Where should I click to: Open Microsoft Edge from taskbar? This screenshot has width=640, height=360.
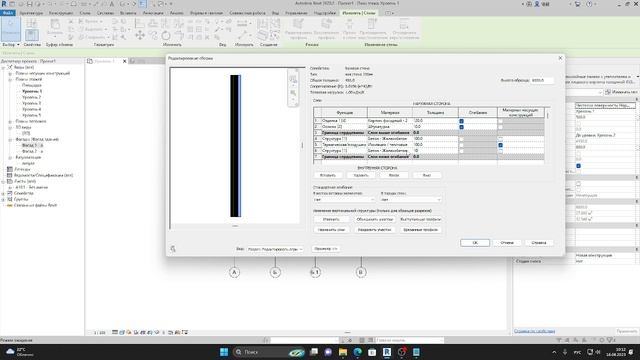358,352
